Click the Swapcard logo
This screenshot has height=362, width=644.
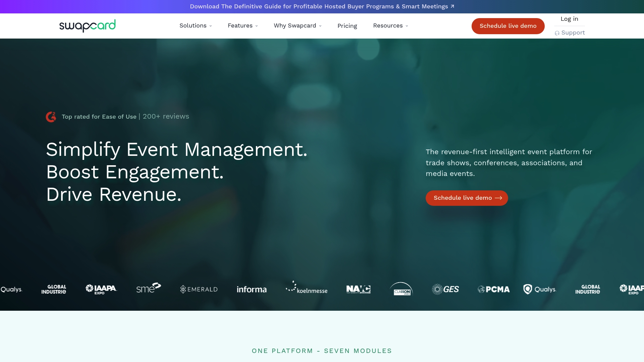[87, 26]
